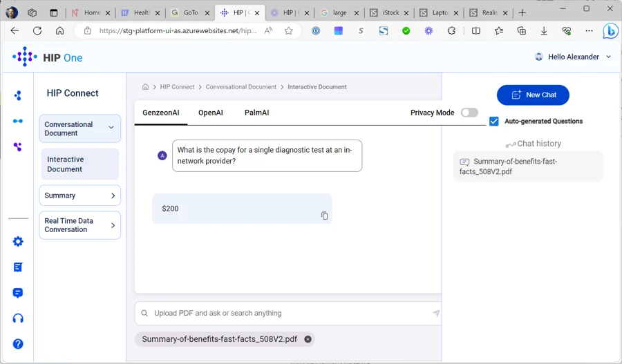Open the Hello Alexander user dropdown

click(573, 57)
